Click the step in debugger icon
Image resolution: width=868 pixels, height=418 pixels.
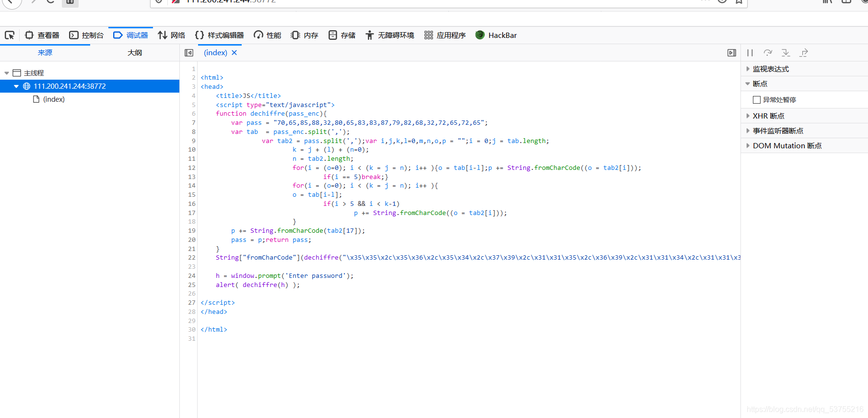(x=786, y=53)
